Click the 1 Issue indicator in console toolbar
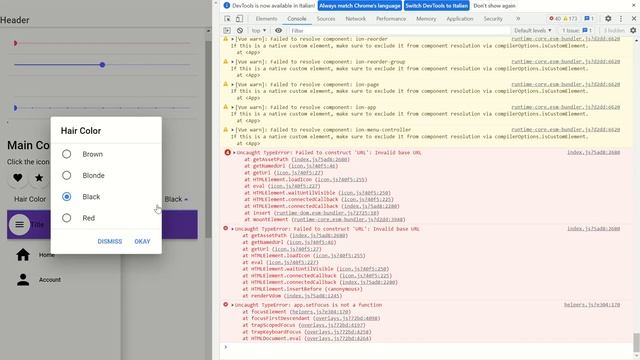Image resolution: width=640 pixels, height=360 pixels. [577, 31]
